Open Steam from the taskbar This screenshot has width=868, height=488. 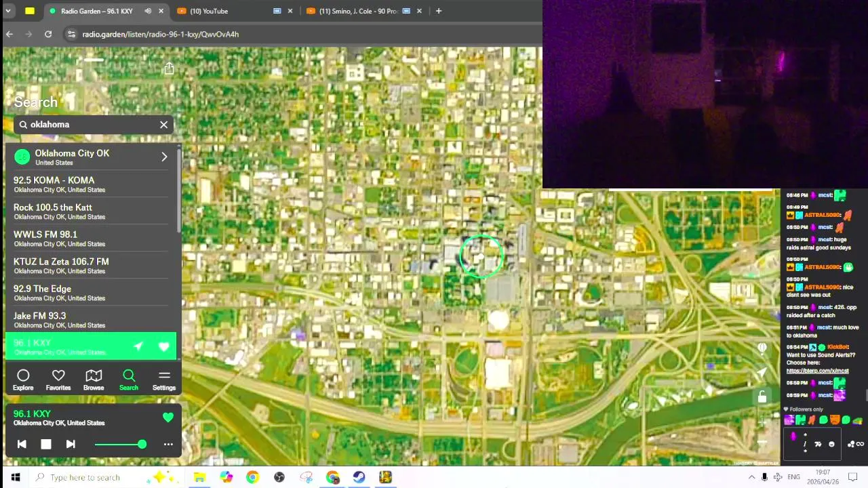[x=359, y=477]
